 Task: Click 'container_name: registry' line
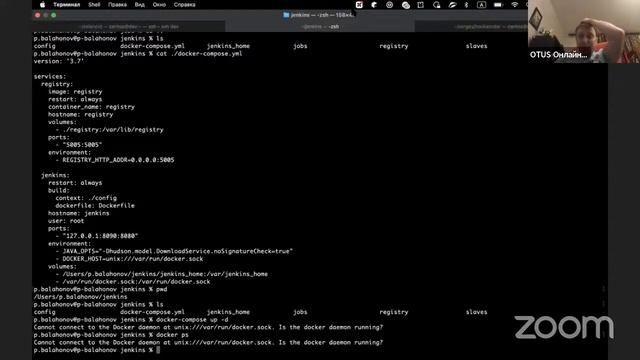click(x=91, y=107)
